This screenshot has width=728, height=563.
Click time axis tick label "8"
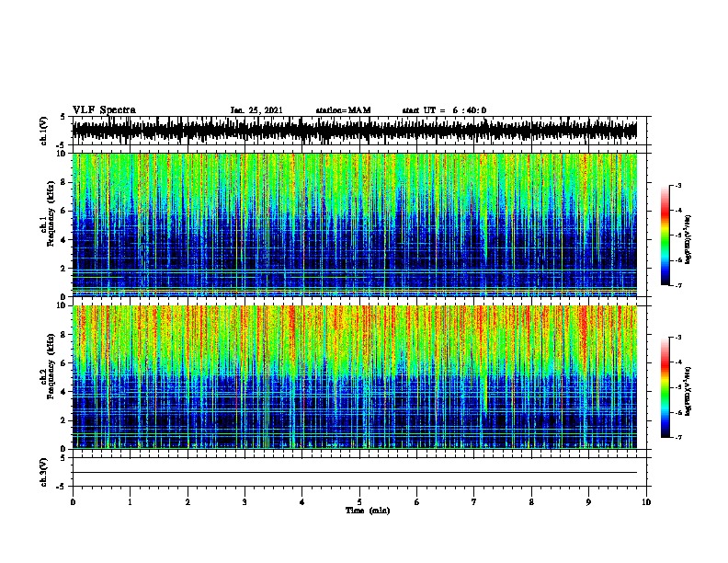coord(531,502)
